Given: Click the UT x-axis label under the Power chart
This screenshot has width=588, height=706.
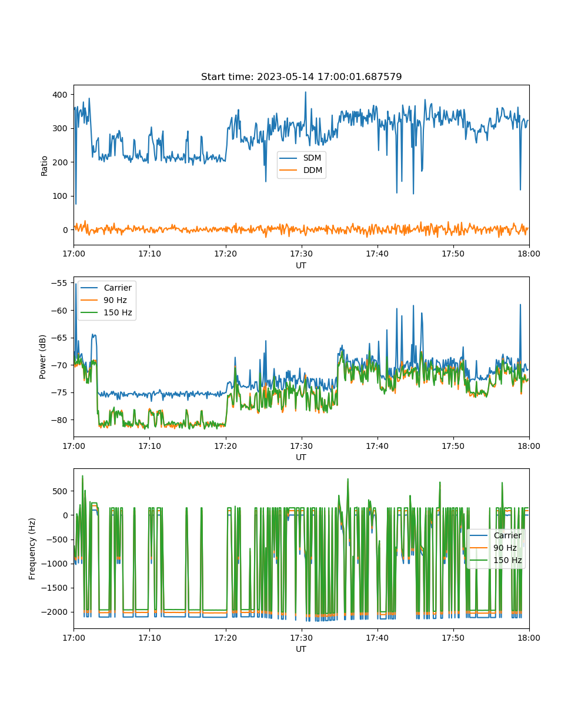Looking at the screenshot, I should click(301, 457).
